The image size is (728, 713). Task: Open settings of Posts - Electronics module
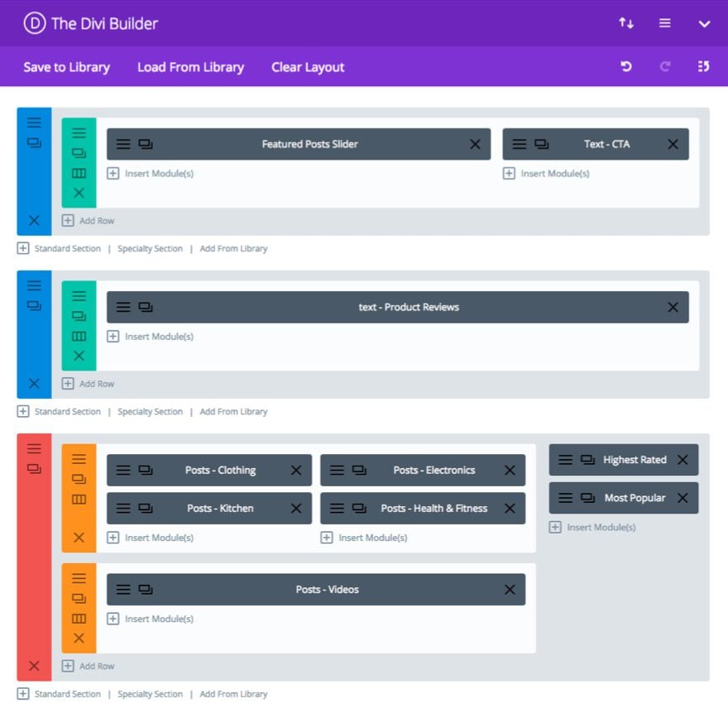click(337, 470)
